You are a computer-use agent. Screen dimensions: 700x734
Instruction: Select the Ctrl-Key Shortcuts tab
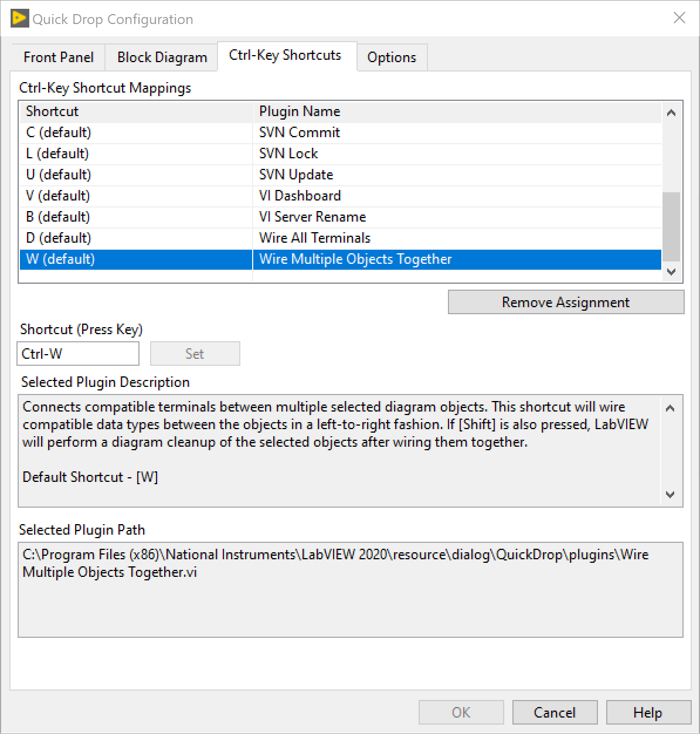pos(286,56)
